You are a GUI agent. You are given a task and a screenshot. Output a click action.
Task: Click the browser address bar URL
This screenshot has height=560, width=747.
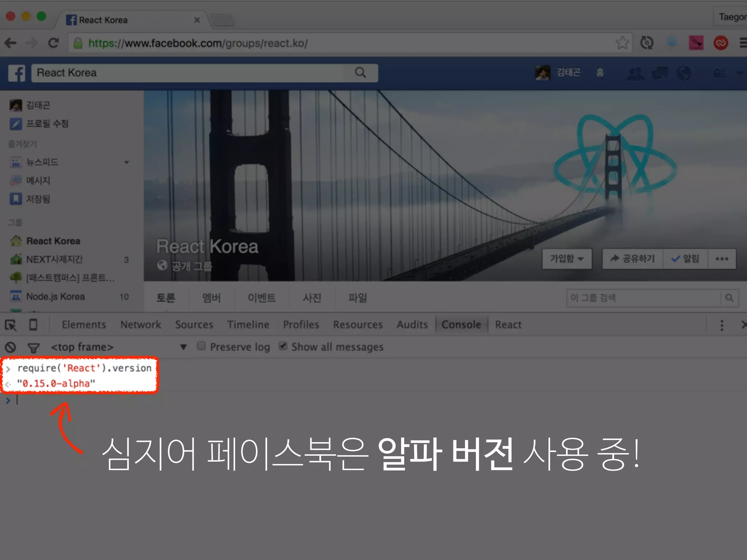click(198, 43)
